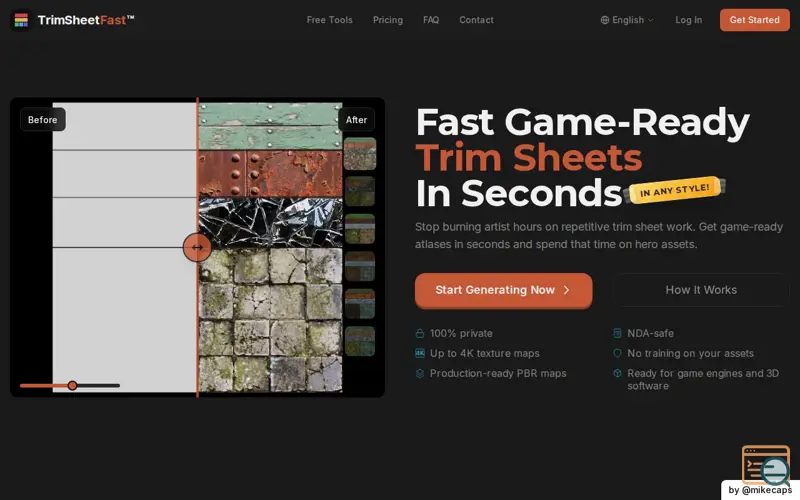Click the cube icon beside game engines
This screenshot has height=500, width=800.
click(x=617, y=373)
